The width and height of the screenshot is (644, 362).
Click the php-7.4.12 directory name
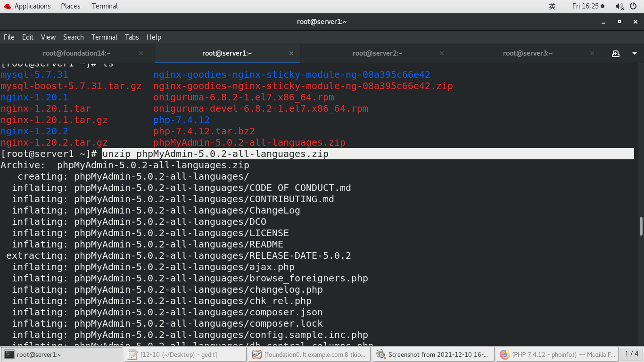182,120
